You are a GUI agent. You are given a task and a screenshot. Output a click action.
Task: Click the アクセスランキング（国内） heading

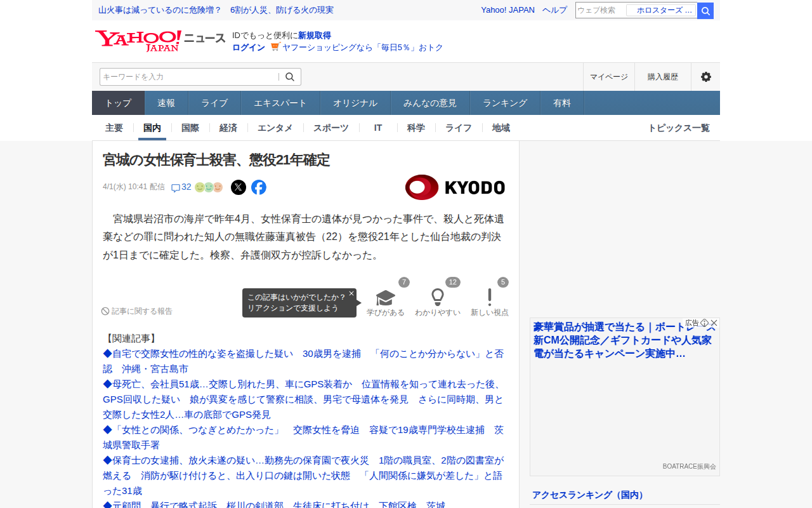click(588, 495)
